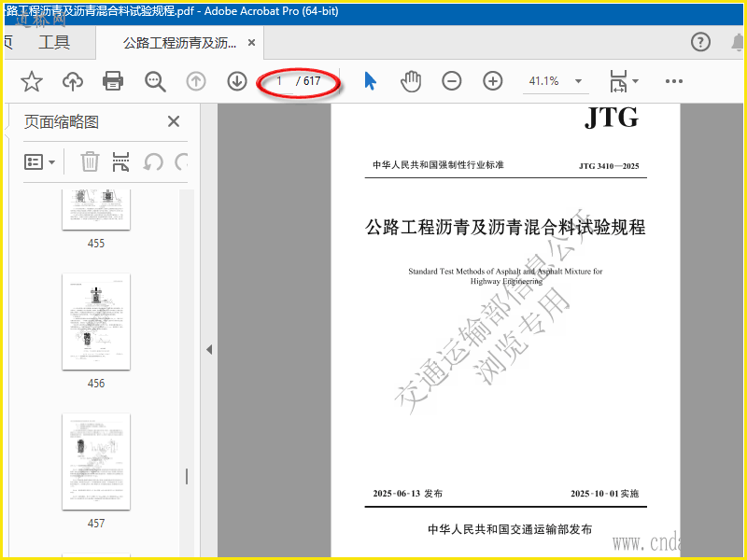747x560 pixels.
Task: Click the thumbnail panel print pages icon
Action: coord(120,161)
